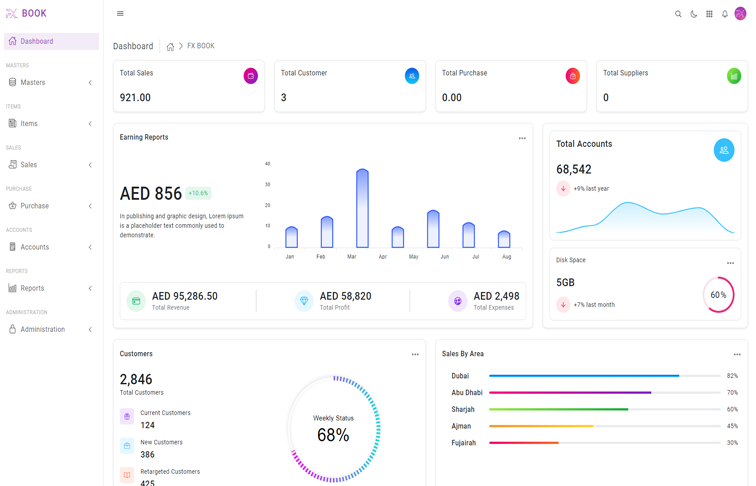Open notifications bell icon
The height and width of the screenshot is (486, 756).
pos(725,14)
